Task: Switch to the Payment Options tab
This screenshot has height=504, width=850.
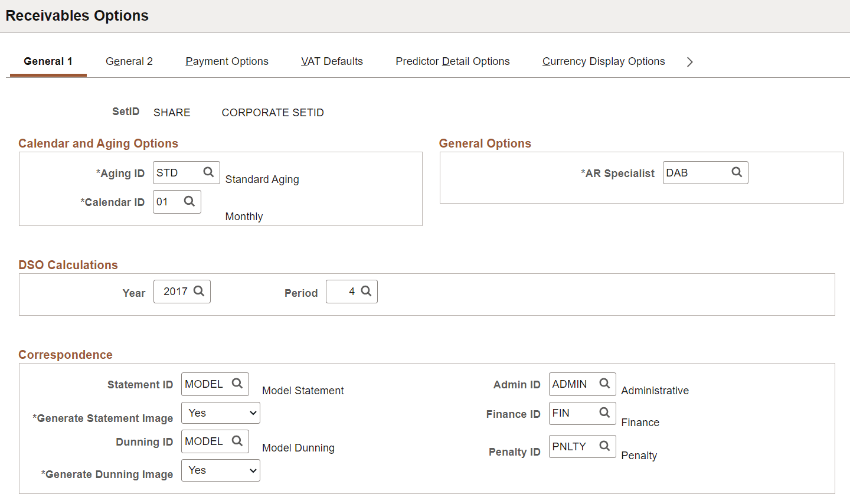Action: (x=227, y=61)
